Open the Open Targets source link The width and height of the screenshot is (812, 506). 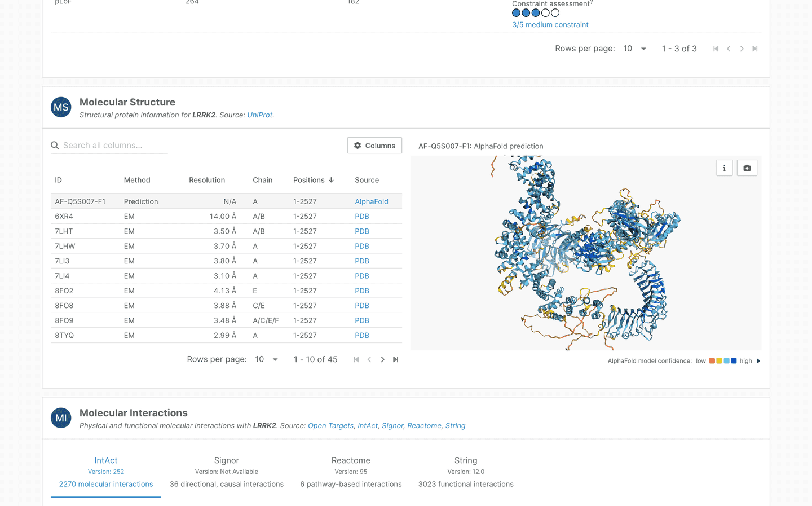330,426
